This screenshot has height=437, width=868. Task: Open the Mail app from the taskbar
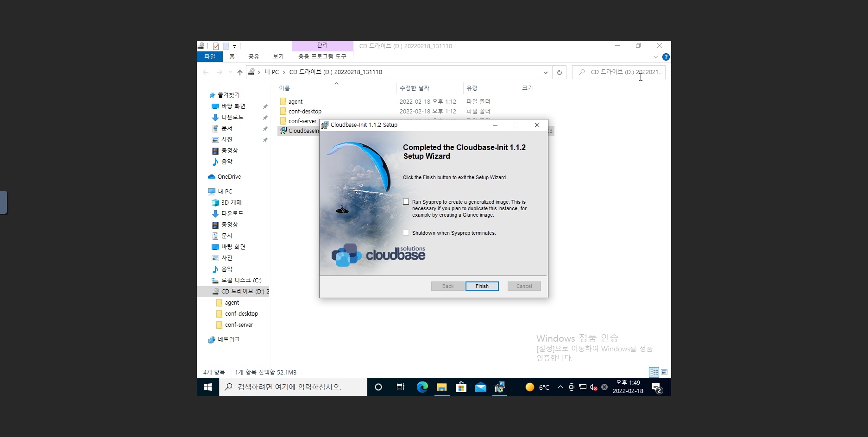pyautogui.click(x=481, y=387)
